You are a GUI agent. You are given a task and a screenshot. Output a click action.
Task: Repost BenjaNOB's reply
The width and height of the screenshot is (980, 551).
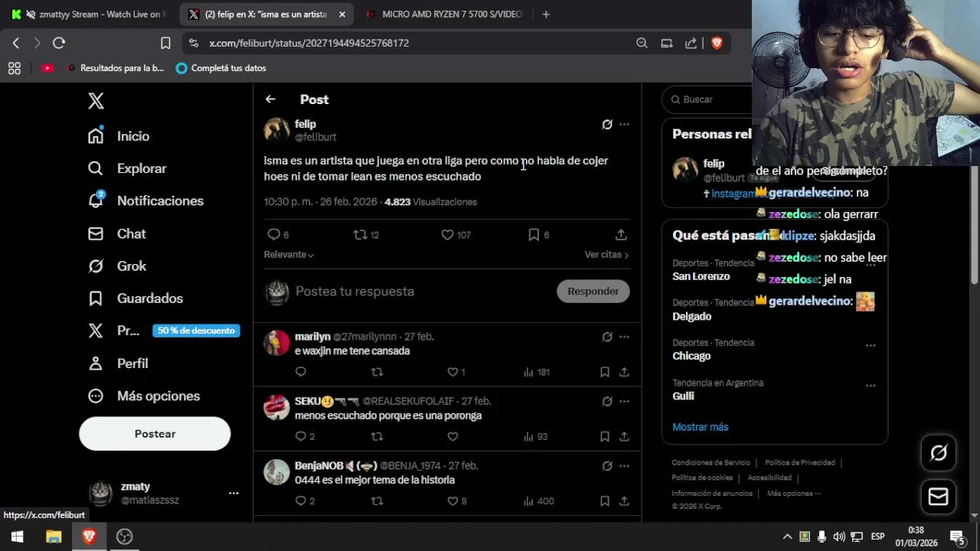[x=377, y=501]
